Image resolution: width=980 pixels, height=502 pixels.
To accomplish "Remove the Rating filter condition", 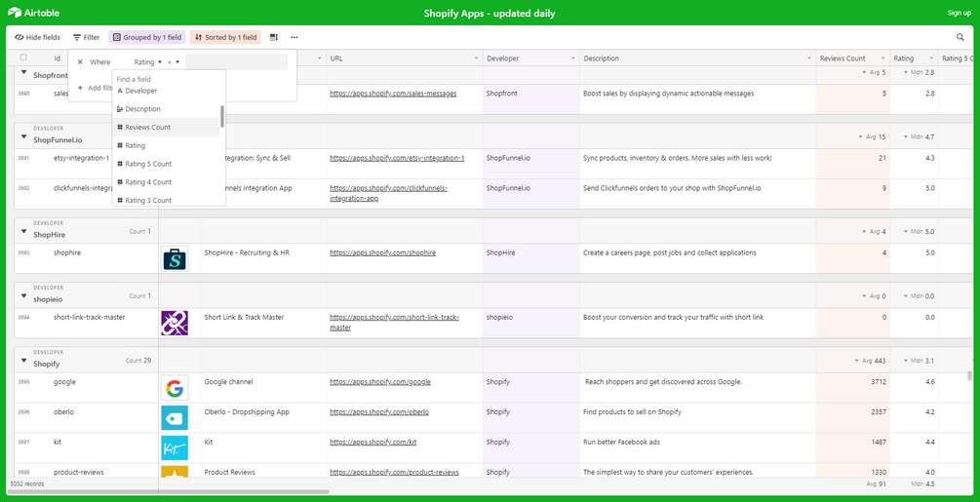I will [x=80, y=61].
